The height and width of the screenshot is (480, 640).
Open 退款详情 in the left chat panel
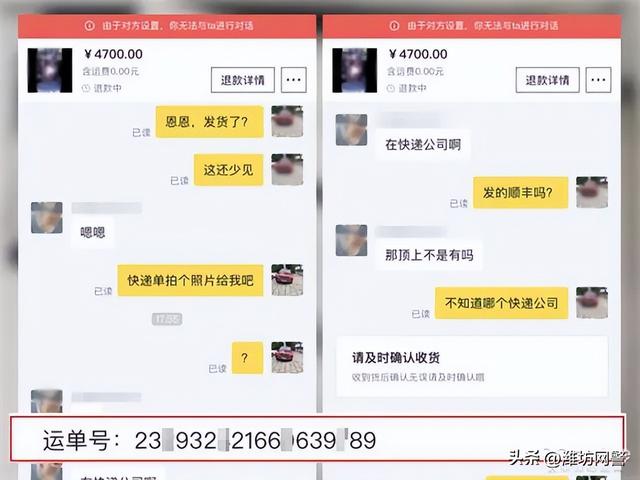pos(242,80)
